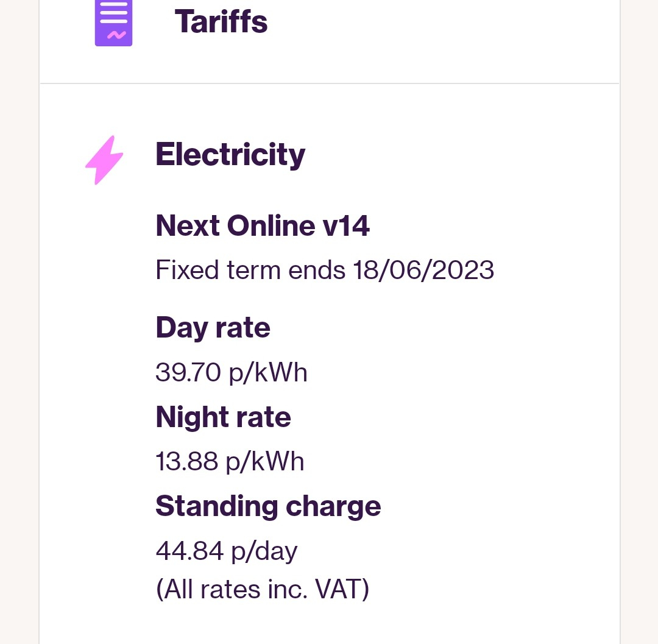Viewport: 658px width, 644px height.
Task: Open the Next Online v14 tariff name
Action: tap(263, 226)
